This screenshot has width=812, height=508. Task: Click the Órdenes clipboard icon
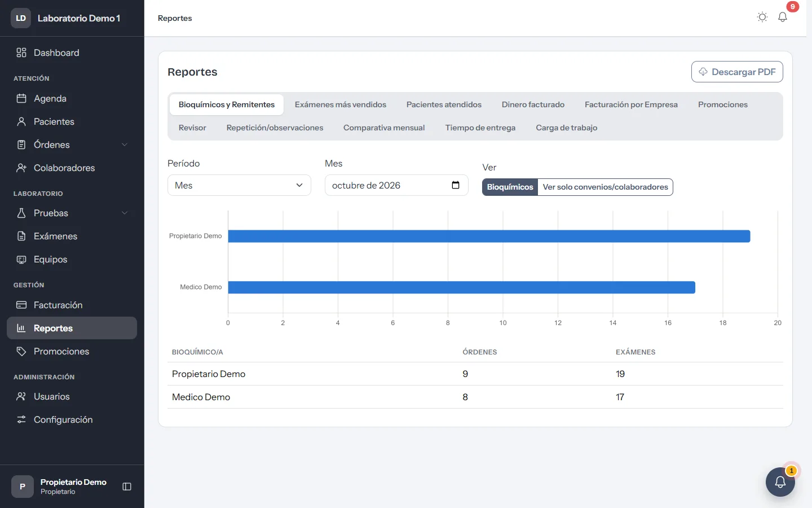[x=21, y=144]
